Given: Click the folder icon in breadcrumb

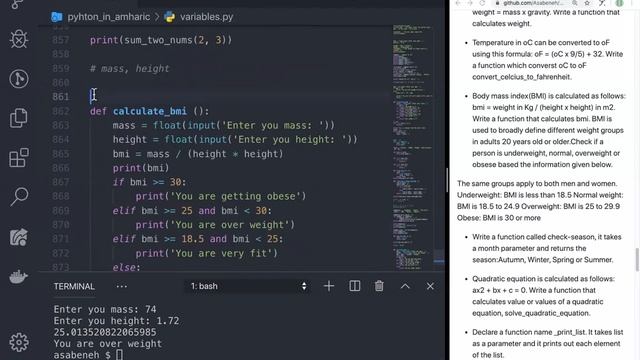Looking at the screenshot, I should tap(57, 17).
